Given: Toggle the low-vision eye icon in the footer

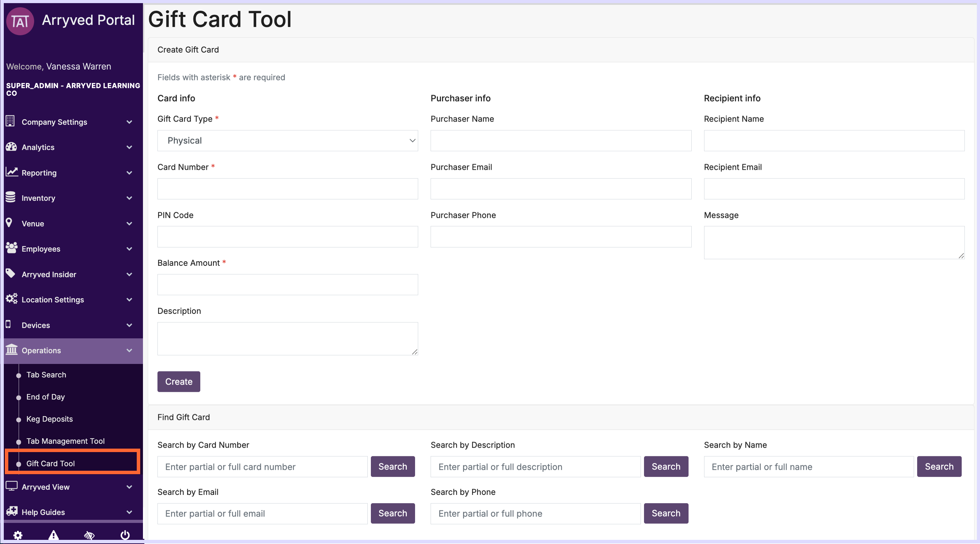Looking at the screenshot, I should click(x=89, y=535).
